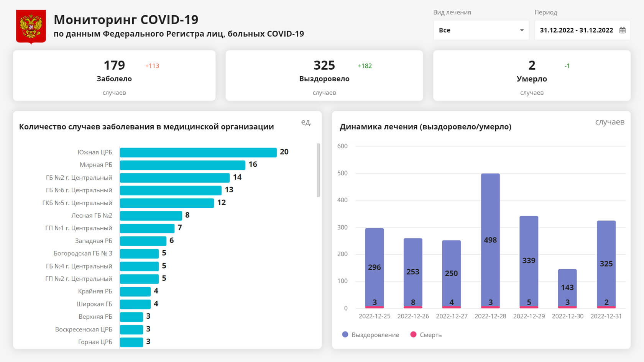Click the 2022-12-31 recovery bar showing 325
The width and height of the screenshot is (644, 362).
click(606, 263)
